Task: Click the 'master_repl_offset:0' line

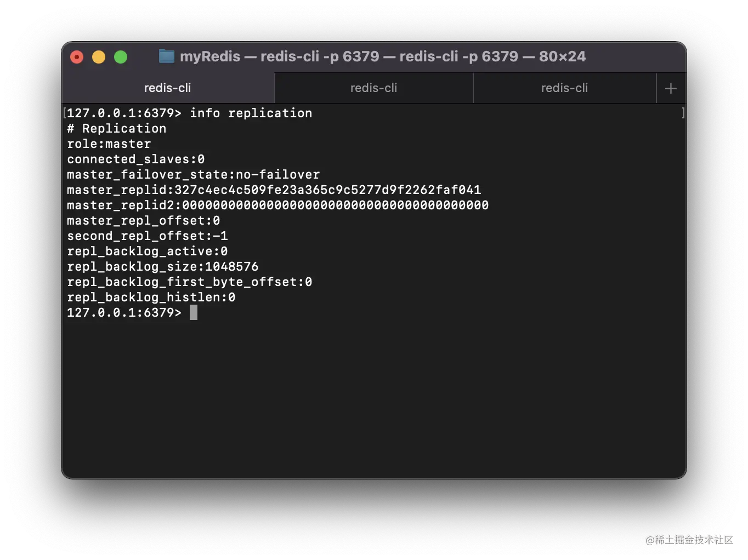Action: [143, 220]
